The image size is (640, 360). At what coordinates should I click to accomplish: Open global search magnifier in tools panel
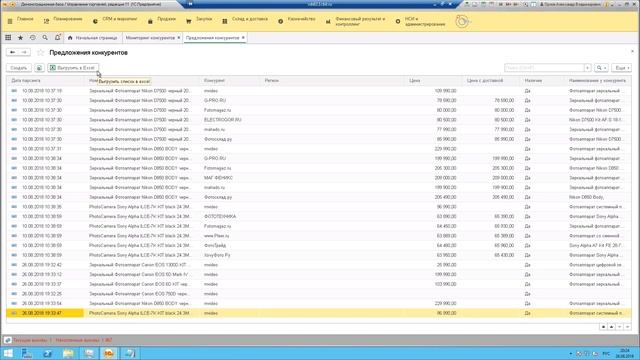[x=45, y=38]
